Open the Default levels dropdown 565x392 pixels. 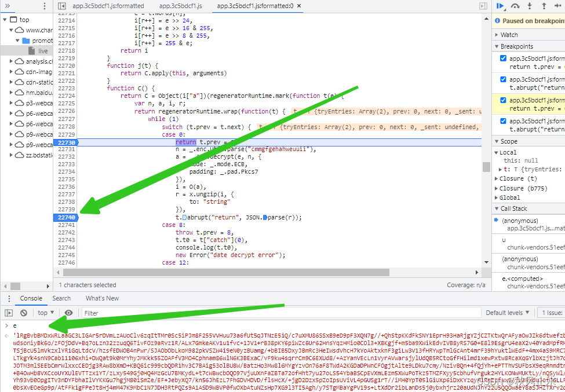[508, 313]
